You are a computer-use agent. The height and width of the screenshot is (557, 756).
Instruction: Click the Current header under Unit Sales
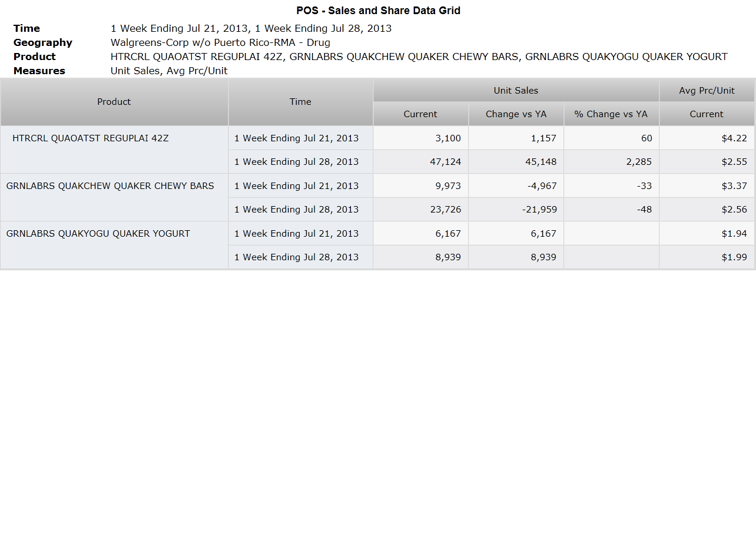[420, 114]
